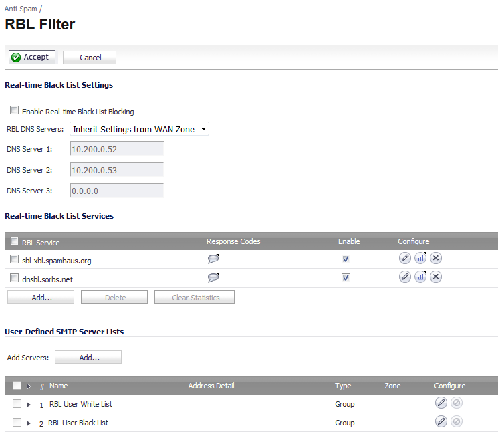Add a new RBL service
This screenshot has height=448, width=498.
click(x=41, y=298)
